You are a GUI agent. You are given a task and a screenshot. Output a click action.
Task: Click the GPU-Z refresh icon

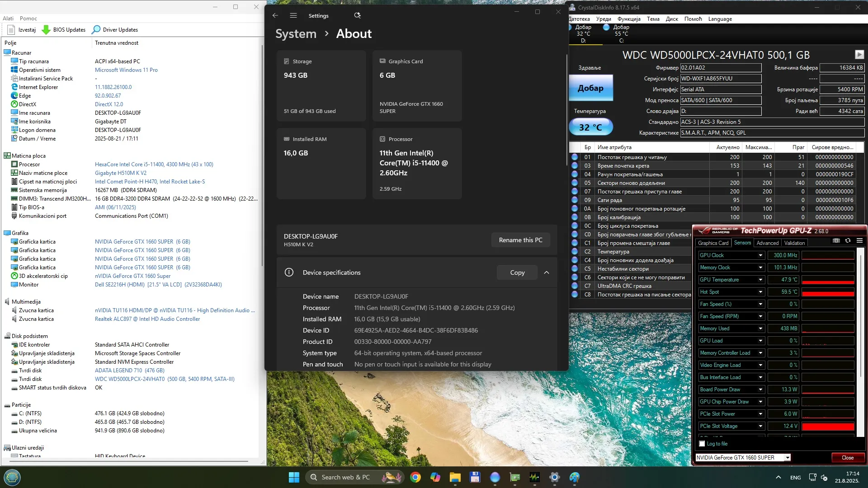tap(848, 241)
